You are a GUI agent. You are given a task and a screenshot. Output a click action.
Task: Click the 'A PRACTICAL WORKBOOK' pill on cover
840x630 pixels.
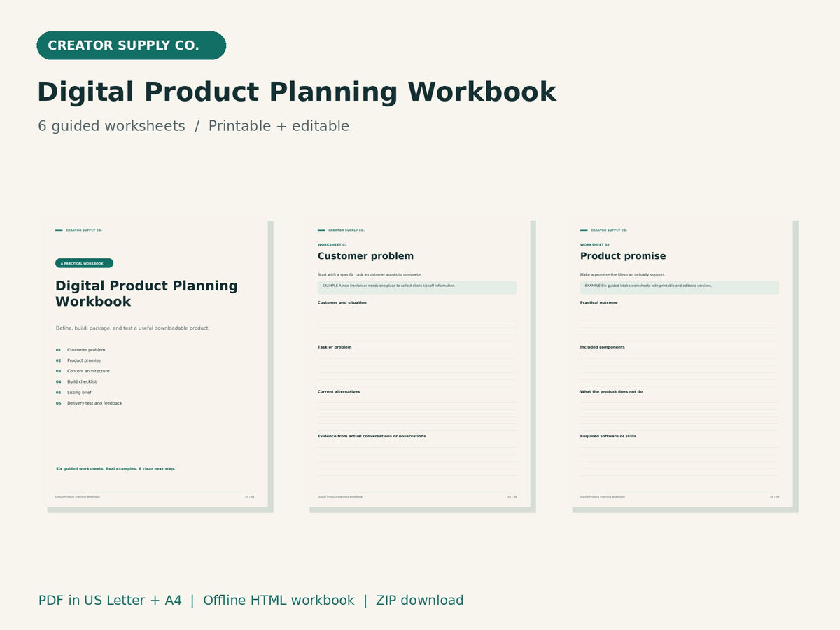point(84,263)
